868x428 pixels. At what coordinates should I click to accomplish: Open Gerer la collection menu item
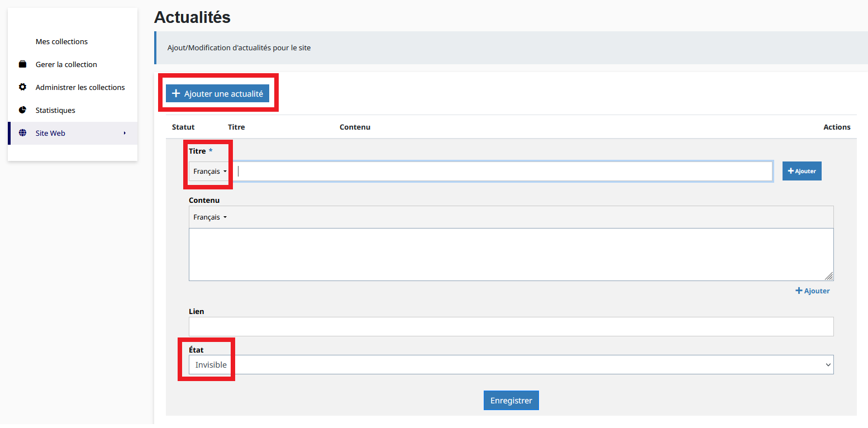point(66,64)
